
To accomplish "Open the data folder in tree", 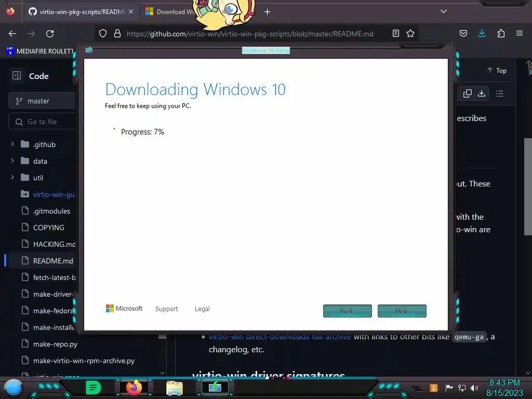I will pos(40,161).
